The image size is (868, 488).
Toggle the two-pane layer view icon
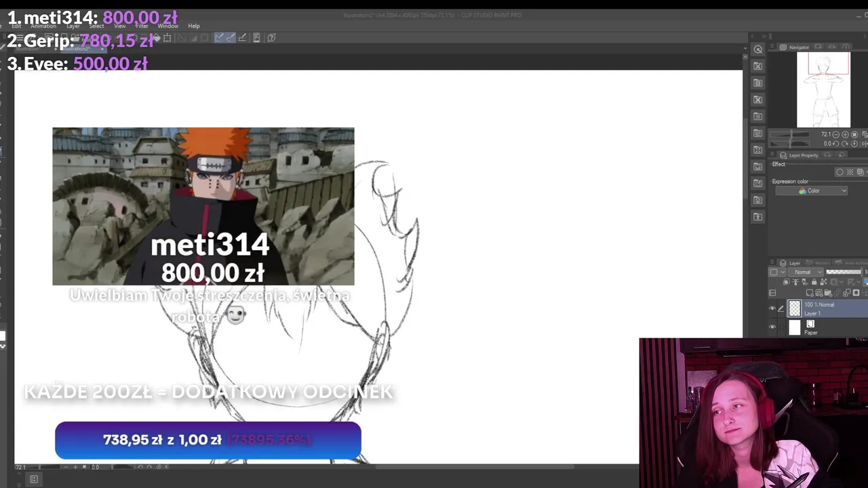point(772,293)
